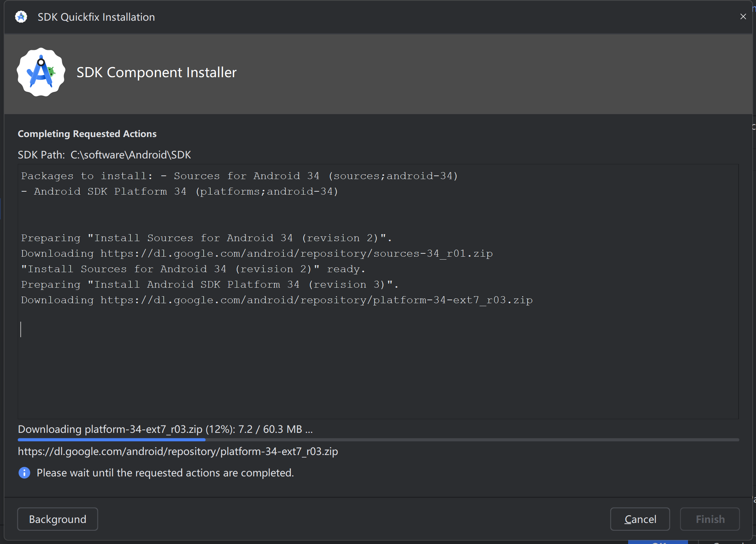
Task: Click the empty area of the log output
Action: tap(370, 369)
